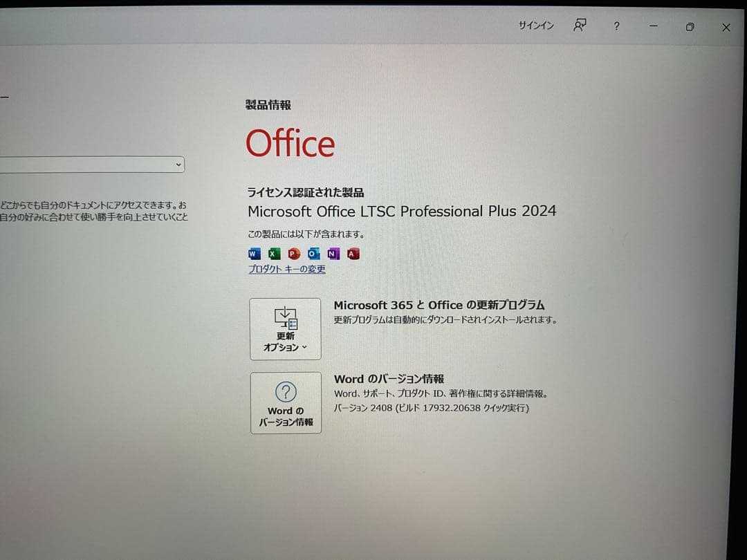The height and width of the screenshot is (560, 747).
Task: Expand the 更新オプション dropdown chevron
Action: click(303, 347)
